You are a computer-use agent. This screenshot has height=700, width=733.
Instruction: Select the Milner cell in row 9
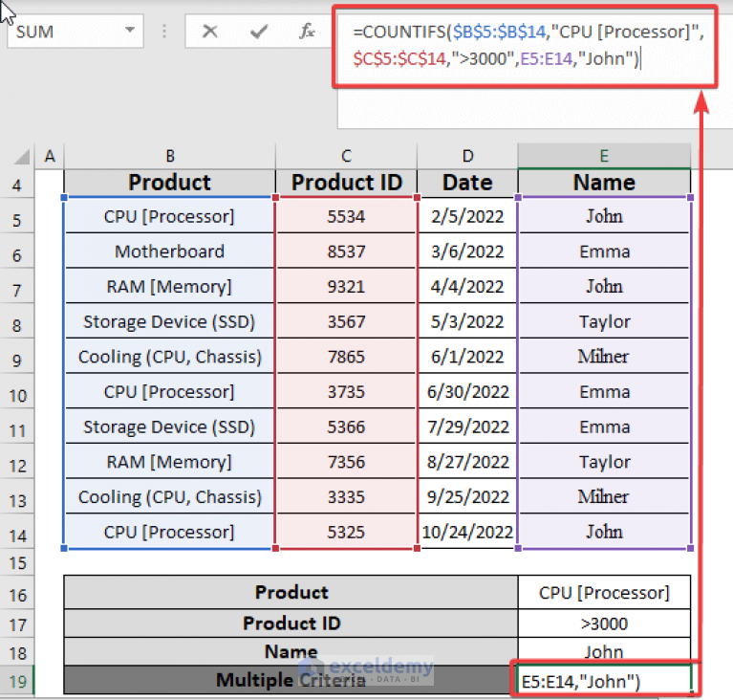click(x=604, y=357)
